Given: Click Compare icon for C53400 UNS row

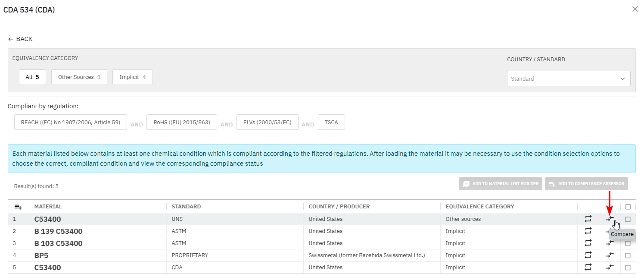Looking at the screenshot, I should click(x=610, y=219).
